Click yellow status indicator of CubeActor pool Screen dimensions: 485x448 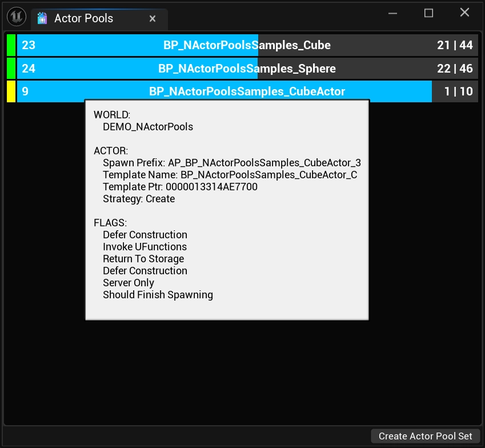[11, 91]
